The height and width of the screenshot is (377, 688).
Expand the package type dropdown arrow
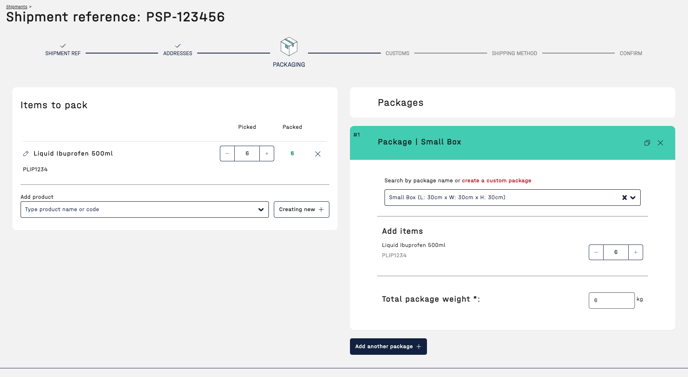click(x=633, y=197)
